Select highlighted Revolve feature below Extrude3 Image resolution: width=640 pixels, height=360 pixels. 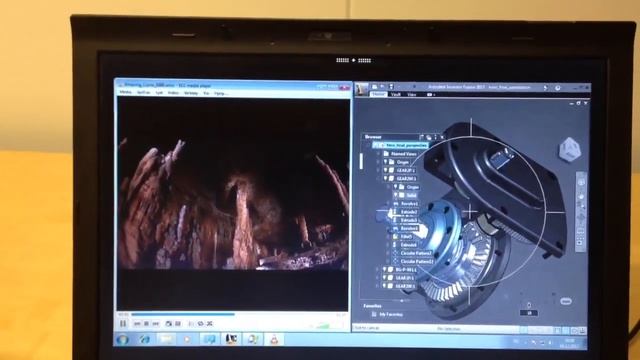409,228
